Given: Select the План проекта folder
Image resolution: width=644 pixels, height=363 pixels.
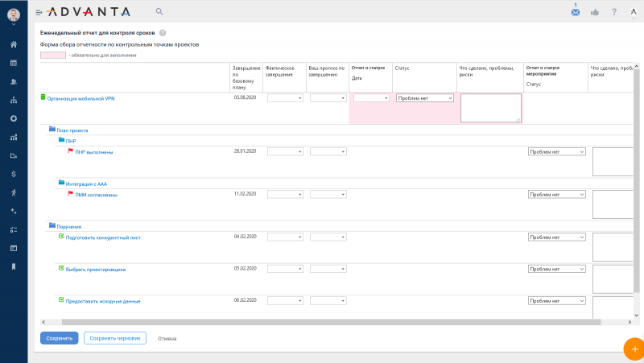Looking at the screenshot, I should (x=72, y=130).
